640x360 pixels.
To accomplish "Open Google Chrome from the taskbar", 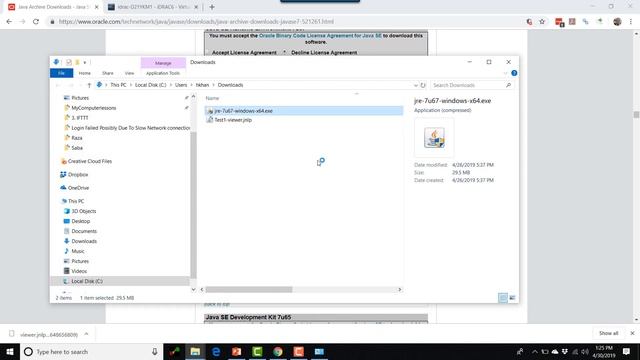I will pos(278,351).
